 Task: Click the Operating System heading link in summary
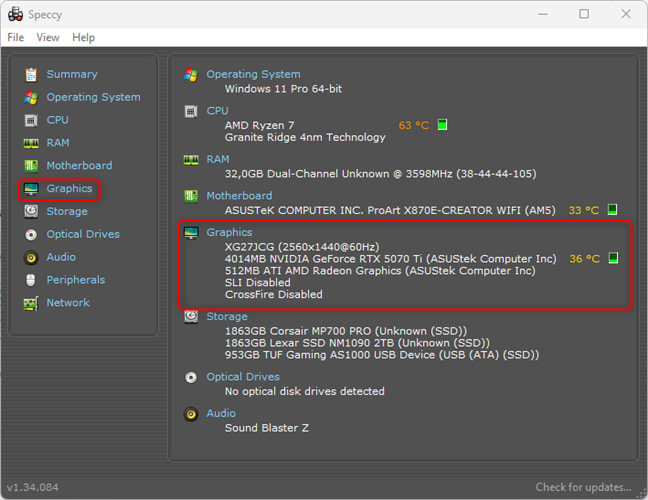pos(253,74)
